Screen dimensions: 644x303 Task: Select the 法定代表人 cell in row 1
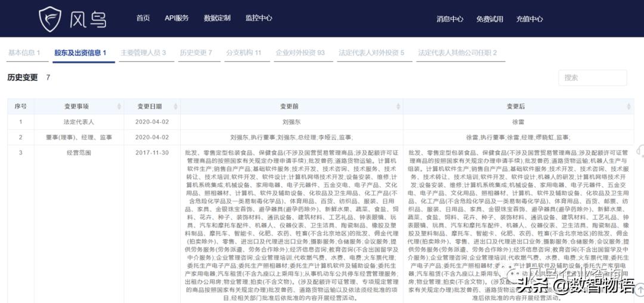tap(79, 122)
